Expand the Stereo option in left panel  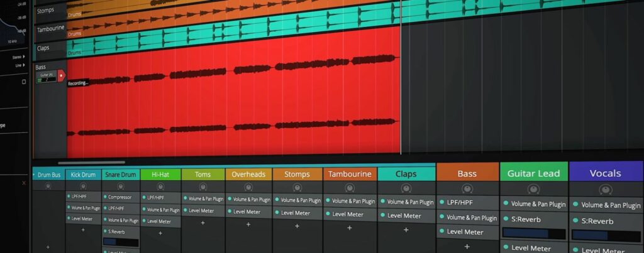coord(24,56)
